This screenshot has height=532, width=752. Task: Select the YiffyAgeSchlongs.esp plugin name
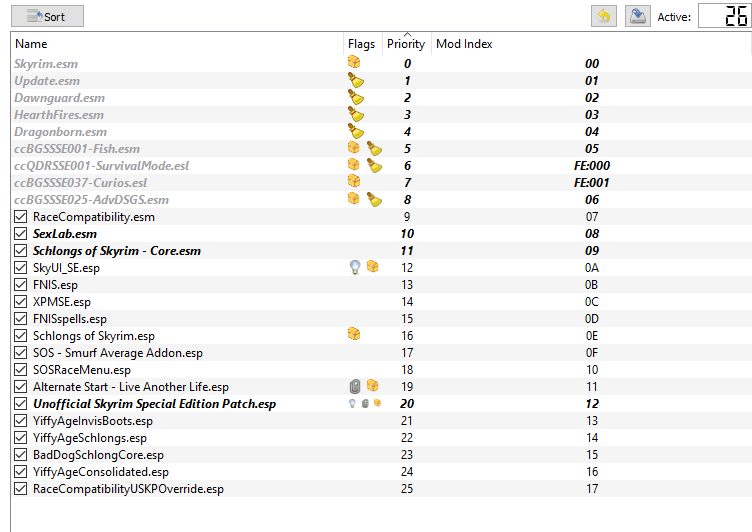click(90, 438)
